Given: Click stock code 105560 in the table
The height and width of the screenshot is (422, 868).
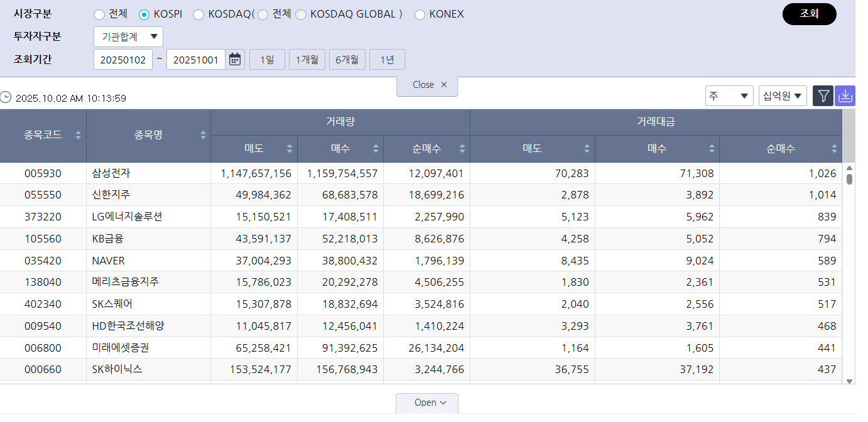Looking at the screenshot, I should pyautogui.click(x=43, y=239).
